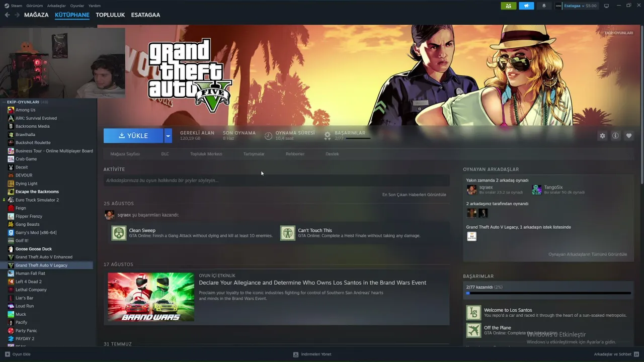Click the Crab Game icon
This screenshot has width=644, height=362.
pos(11,159)
